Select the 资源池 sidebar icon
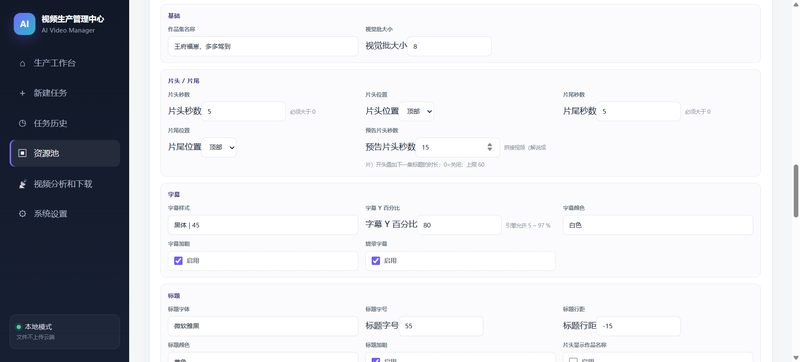The image size is (800, 362). coord(22,153)
